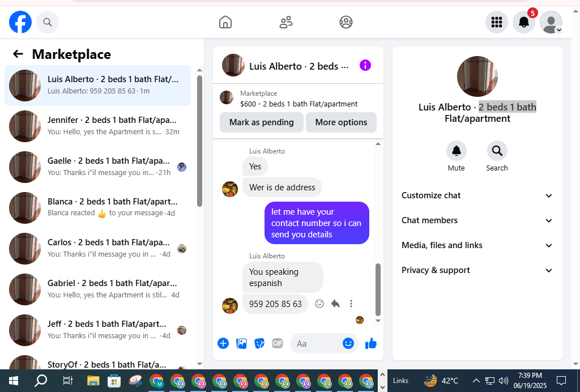
Task: Open the GIF picker icon
Action: 278,343
